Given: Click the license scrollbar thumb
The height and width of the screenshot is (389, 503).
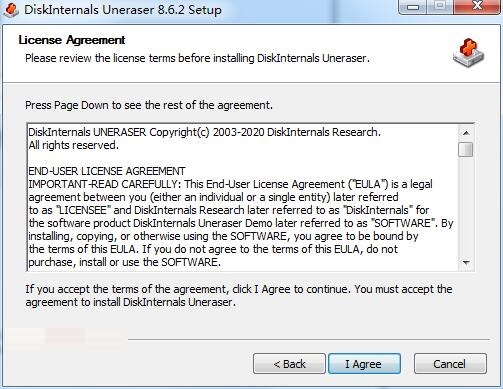Looking at the screenshot, I should 466,149.
